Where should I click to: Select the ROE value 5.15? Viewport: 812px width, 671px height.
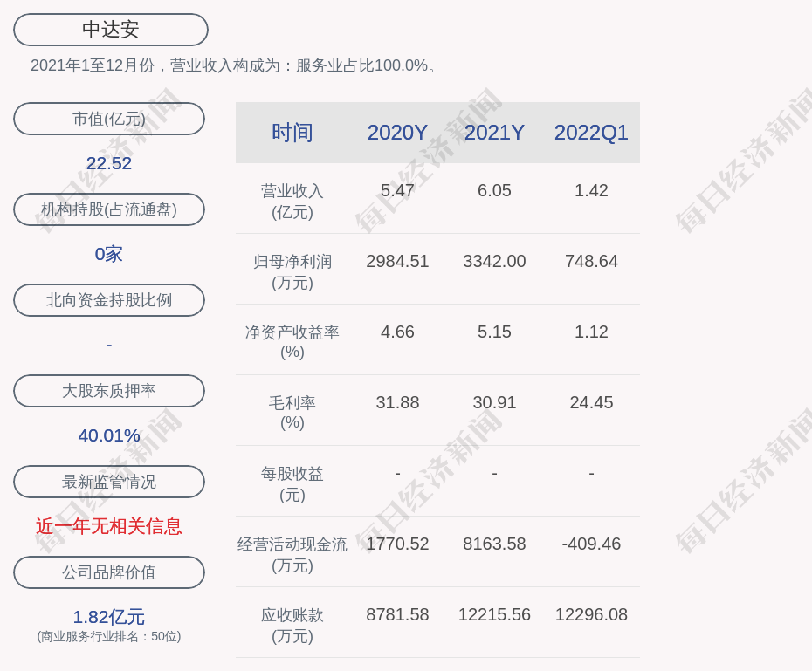click(494, 332)
